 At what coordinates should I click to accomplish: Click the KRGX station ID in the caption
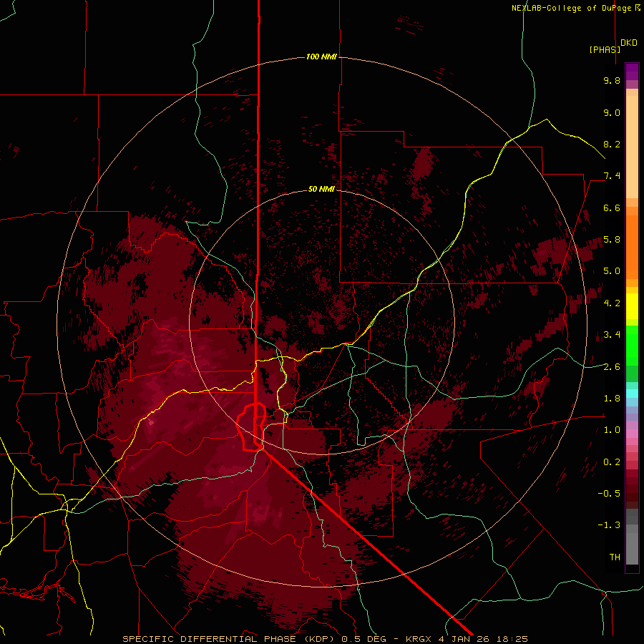[420, 639]
